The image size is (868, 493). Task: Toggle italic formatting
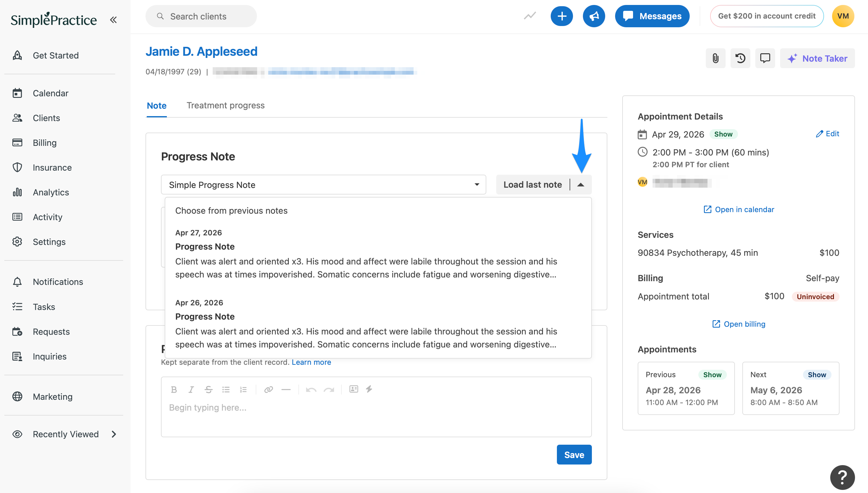(191, 389)
